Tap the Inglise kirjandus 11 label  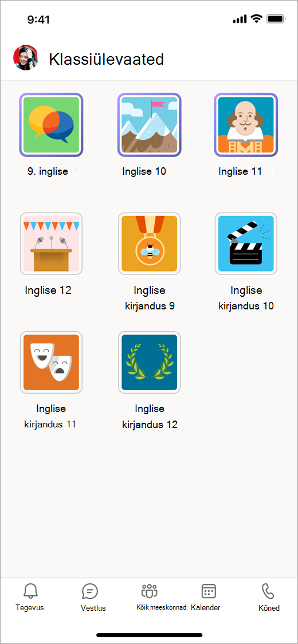coord(50,416)
